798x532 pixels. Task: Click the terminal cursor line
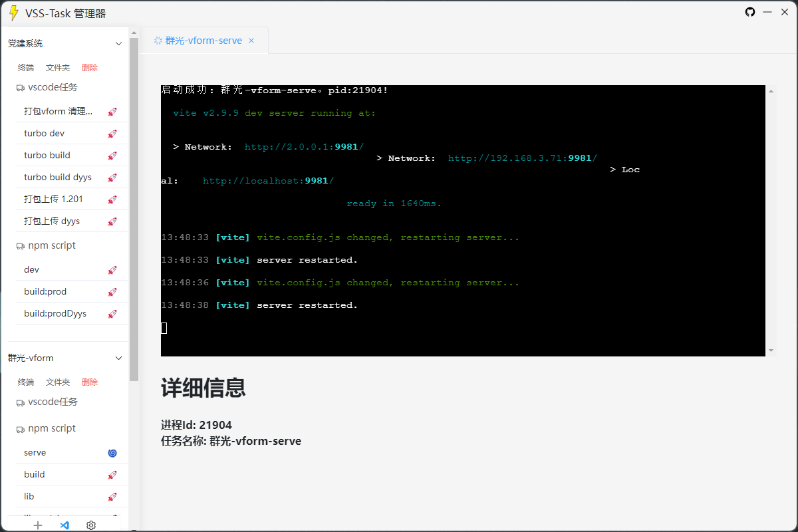164,328
